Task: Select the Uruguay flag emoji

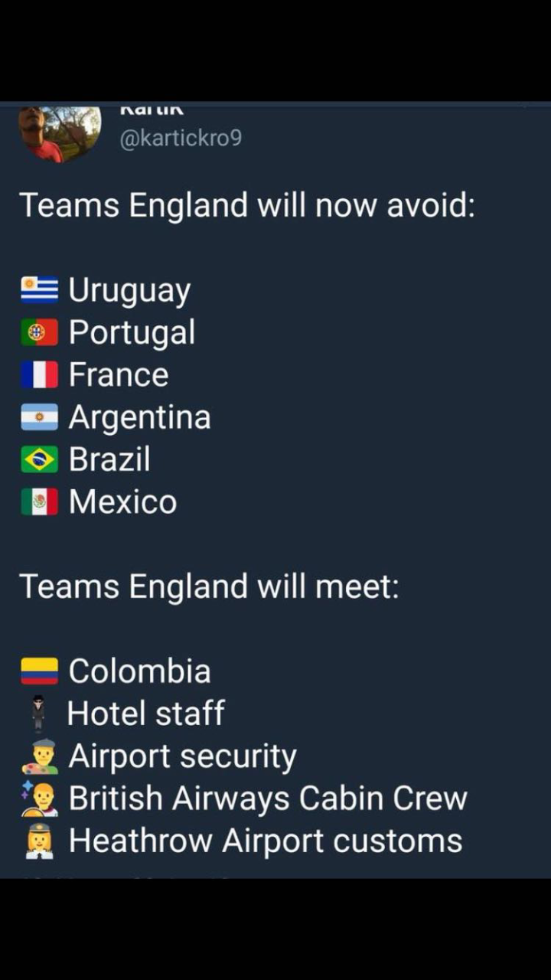Action: (x=39, y=289)
